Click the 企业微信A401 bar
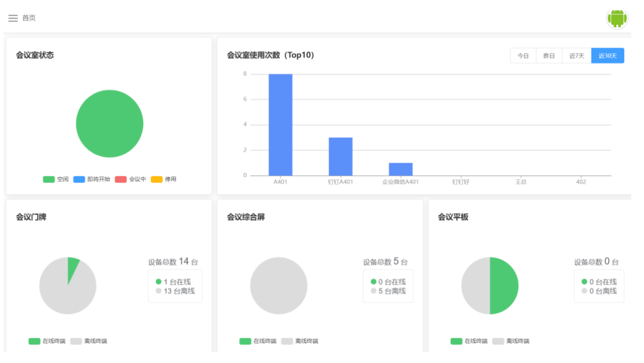The image size is (644, 363). click(400, 169)
